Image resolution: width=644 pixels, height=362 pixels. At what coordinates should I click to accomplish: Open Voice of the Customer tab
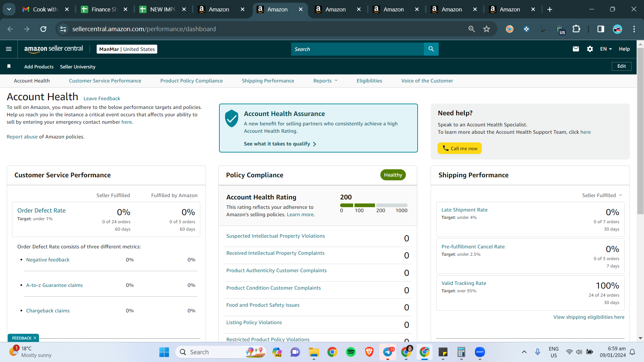click(x=427, y=81)
